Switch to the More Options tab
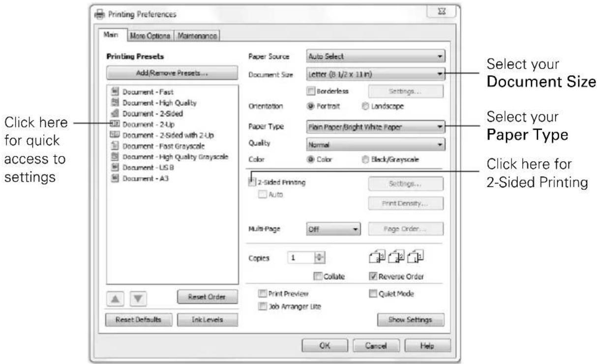This screenshot has height=364, width=597. click(x=150, y=35)
